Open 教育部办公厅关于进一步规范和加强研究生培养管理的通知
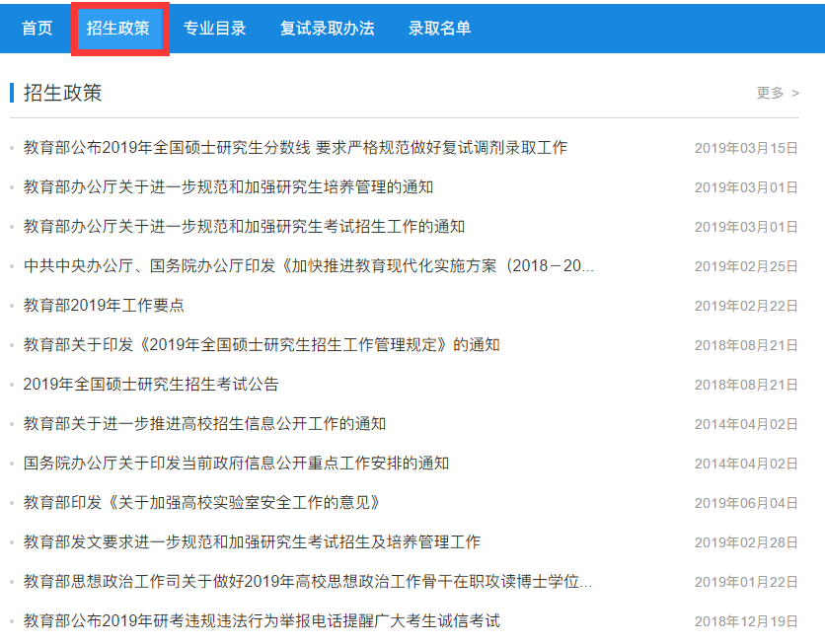The image size is (825, 644). click(x=228, y=187)
